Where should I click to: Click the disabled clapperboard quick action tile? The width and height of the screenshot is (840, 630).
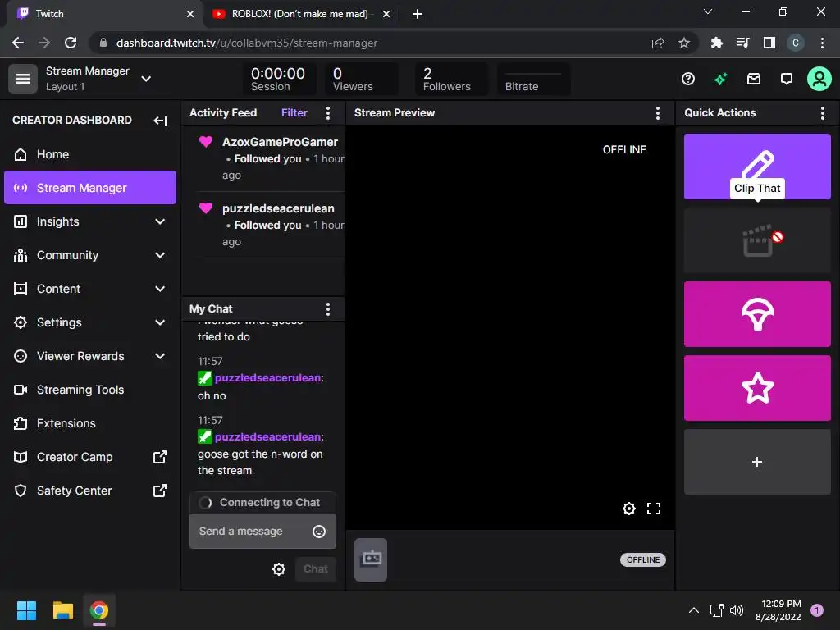pyautogui.click(x=757, y=240)
